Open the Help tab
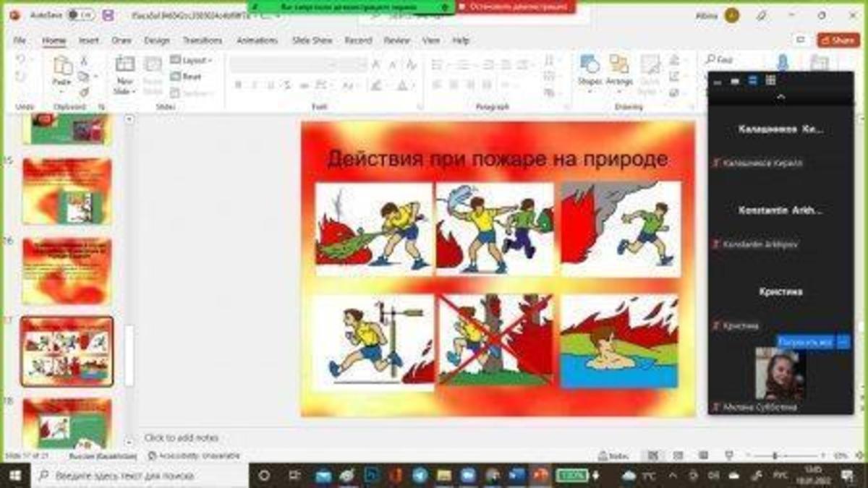 pos(461,40)
